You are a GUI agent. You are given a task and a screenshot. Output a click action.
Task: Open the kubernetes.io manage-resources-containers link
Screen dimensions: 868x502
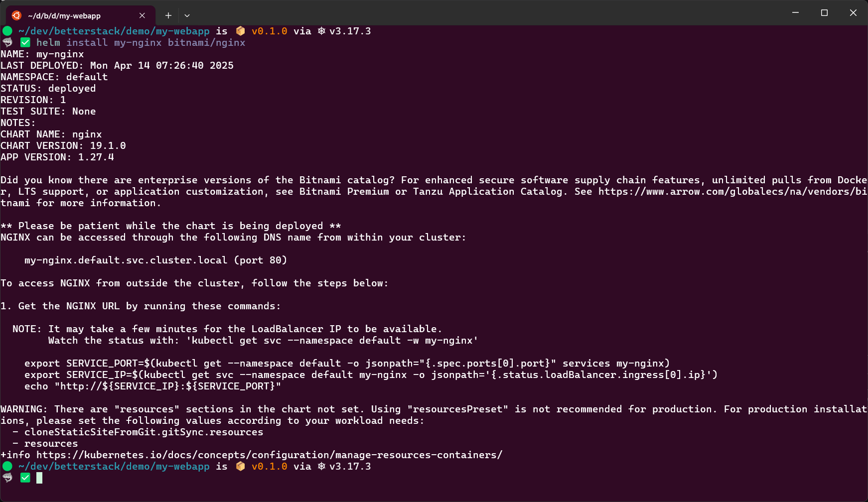click(x=269, y=455)
